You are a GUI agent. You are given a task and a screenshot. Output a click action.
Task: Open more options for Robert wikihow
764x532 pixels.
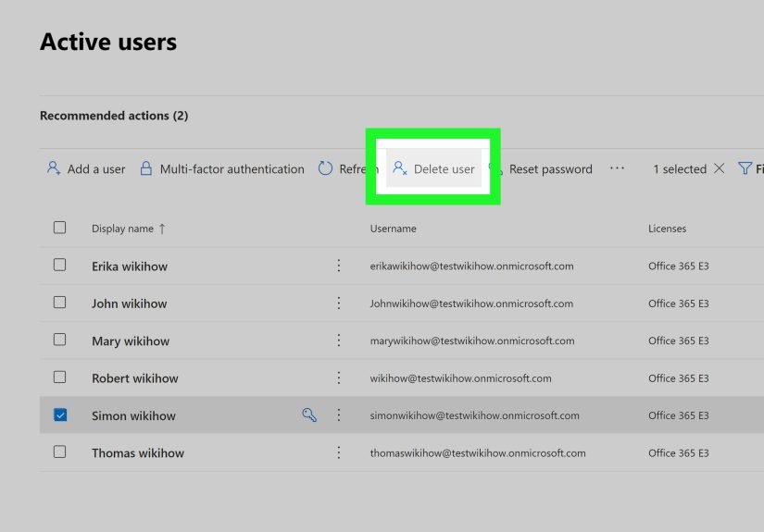(339, 378)
